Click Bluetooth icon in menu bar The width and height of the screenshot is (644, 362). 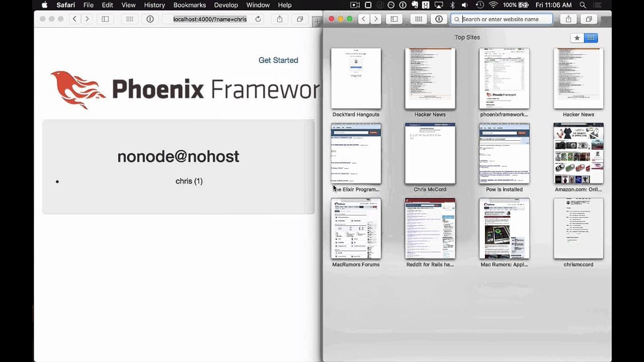(x=452, y=5)
